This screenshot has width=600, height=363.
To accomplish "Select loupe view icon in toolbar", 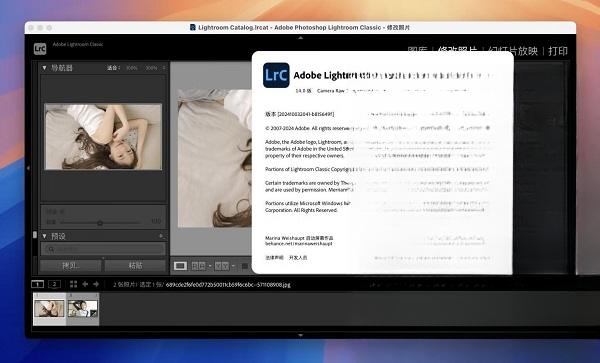I will tap(180, 265).
